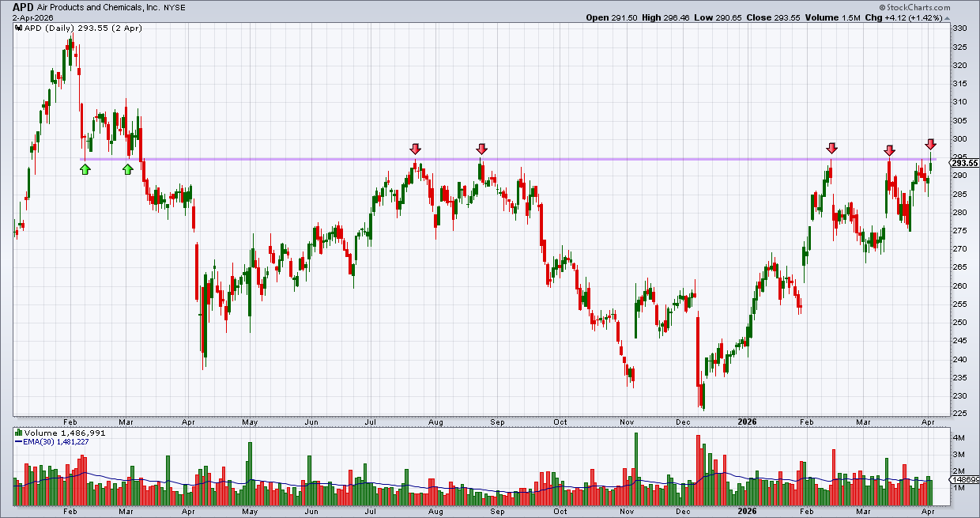980x518 pixels.
Task: Click the 250 price axis label
Action: [959, 323]
